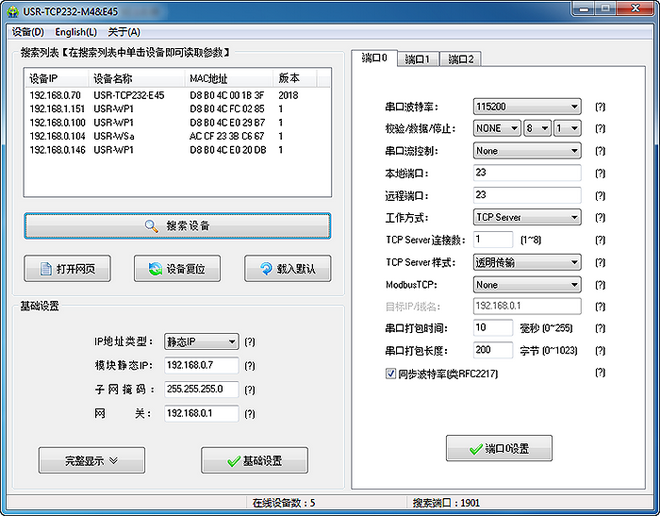
Task: Open the 关于(A) menu
Action: pos(124,32)
